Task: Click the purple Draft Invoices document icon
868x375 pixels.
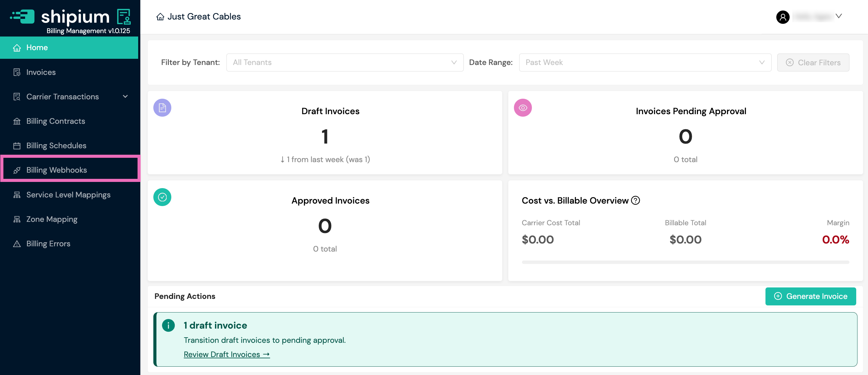Action: click(x=162, y=108)
